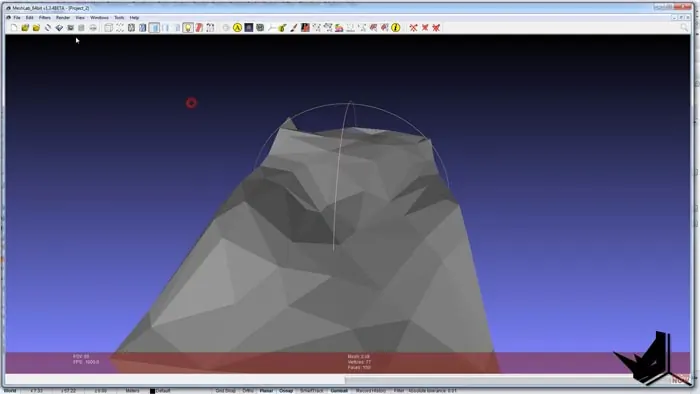Click the Open Project folder icon
The height and width of the screenshot is (394, 700).
(x=25, y=28)
